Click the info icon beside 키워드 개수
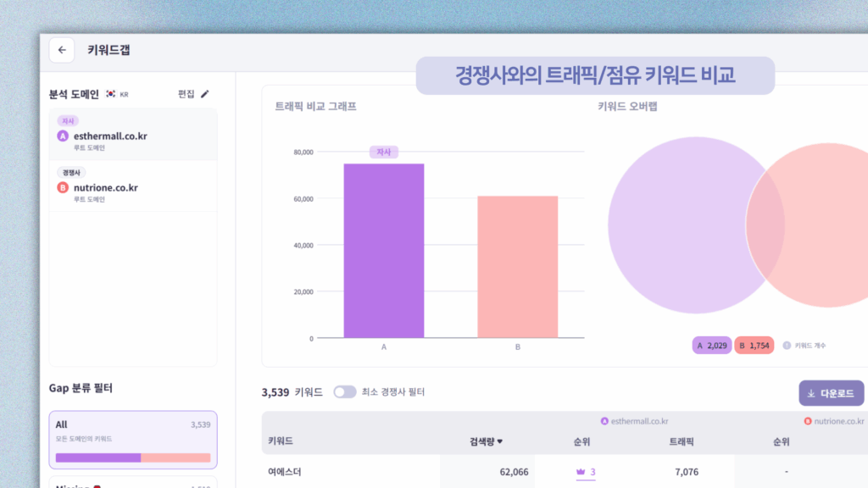The height and width of the screenshot is (488, 868). click(787, 346)
